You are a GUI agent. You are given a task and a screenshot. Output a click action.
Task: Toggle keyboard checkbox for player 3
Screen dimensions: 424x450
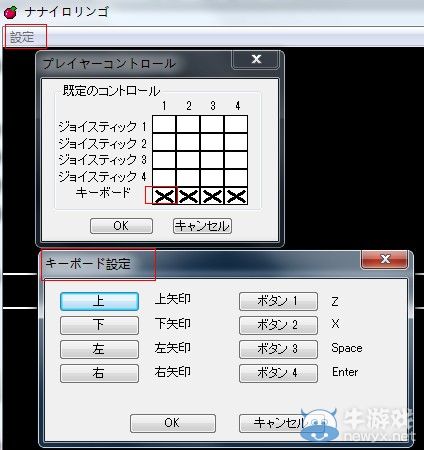[212, 196]
